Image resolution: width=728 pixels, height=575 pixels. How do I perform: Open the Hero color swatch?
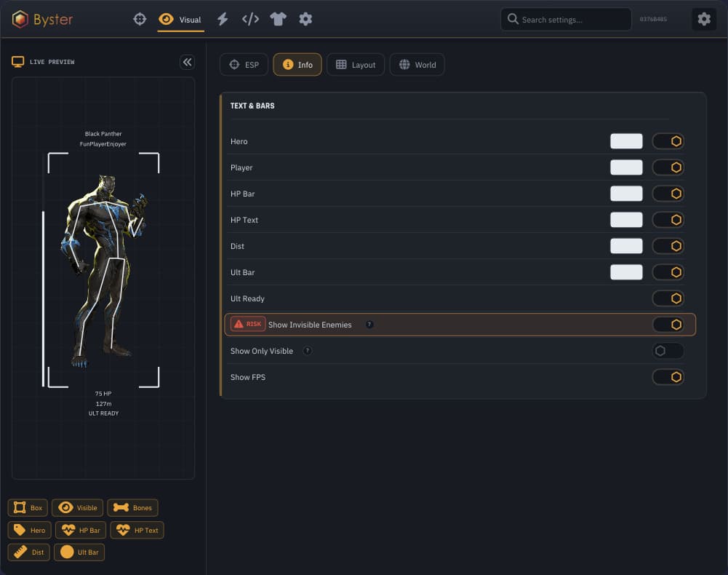(x=626, y=141)
